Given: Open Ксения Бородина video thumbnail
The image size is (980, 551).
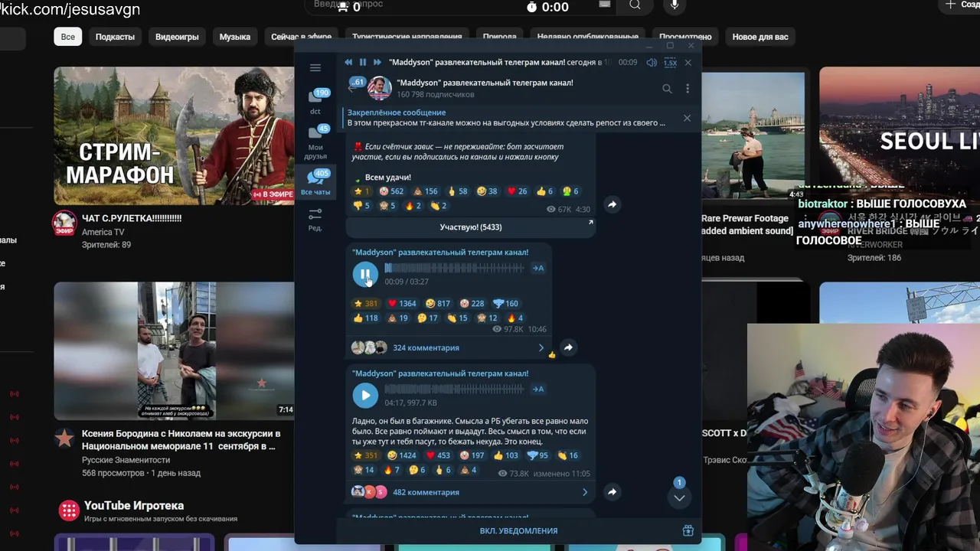Looking at the screenshot, I should [x=174, y=350].
